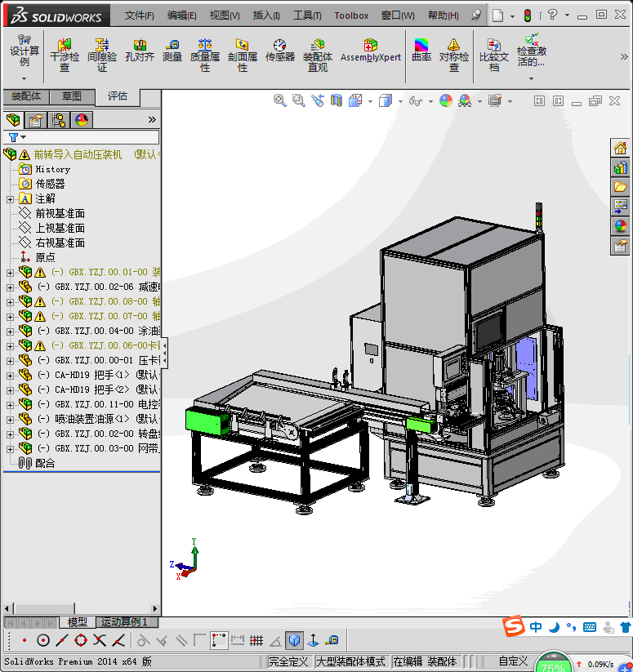Open the 编辑(E) menu

coord(181,16)
